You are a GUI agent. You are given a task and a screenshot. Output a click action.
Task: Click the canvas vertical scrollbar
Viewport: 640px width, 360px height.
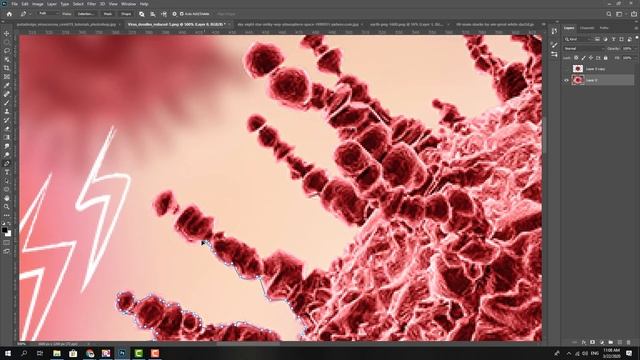(x=544, y=135)
